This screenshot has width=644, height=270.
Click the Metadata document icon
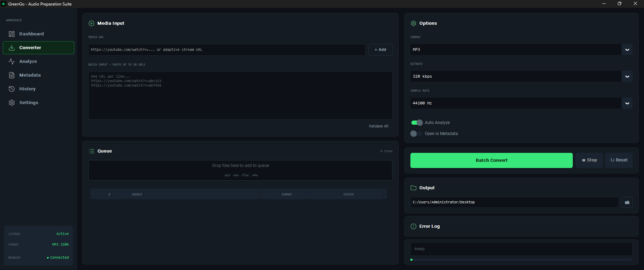point(12,75)
